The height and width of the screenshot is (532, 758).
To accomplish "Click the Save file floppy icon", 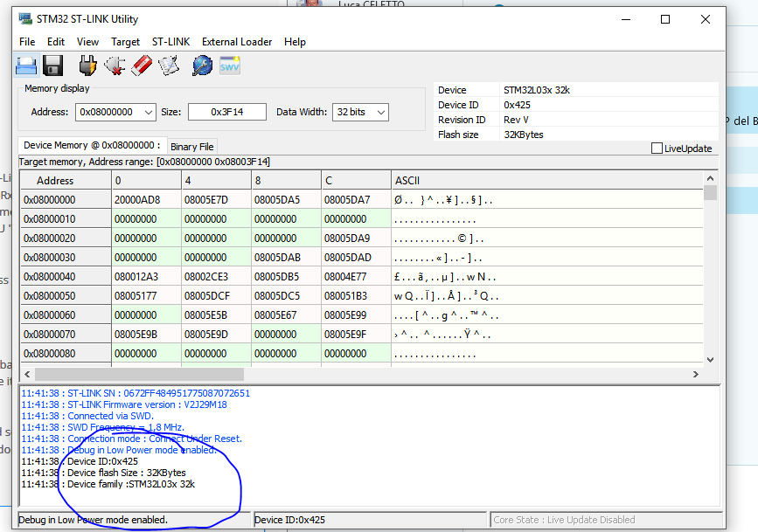I will (x=52, y=66).
